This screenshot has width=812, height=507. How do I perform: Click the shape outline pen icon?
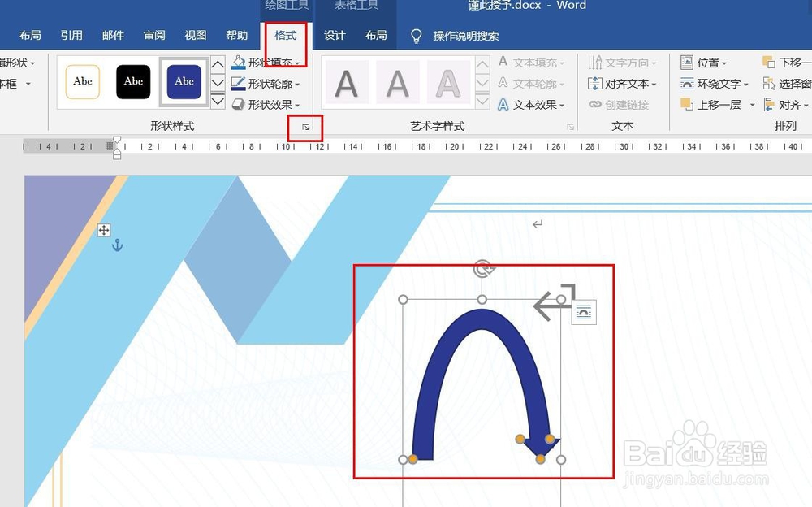tap(238, 84)
